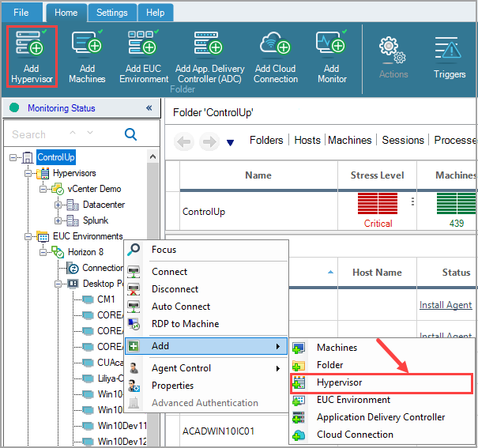Switch to the Folders view
This screenshot has width=478, height=448.
[266, 140]
